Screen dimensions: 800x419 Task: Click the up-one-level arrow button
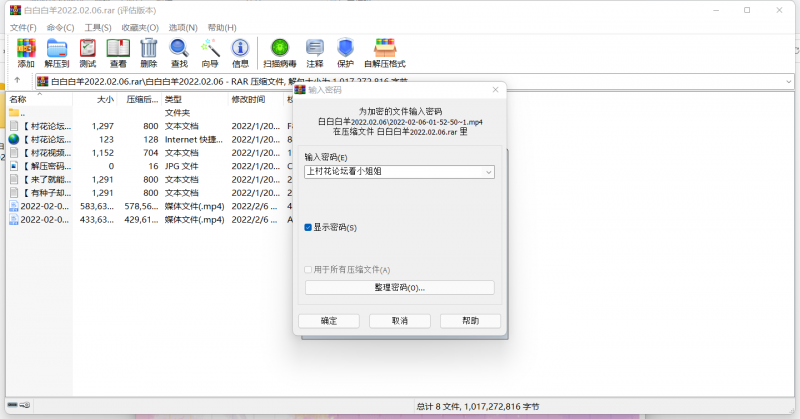18,81
